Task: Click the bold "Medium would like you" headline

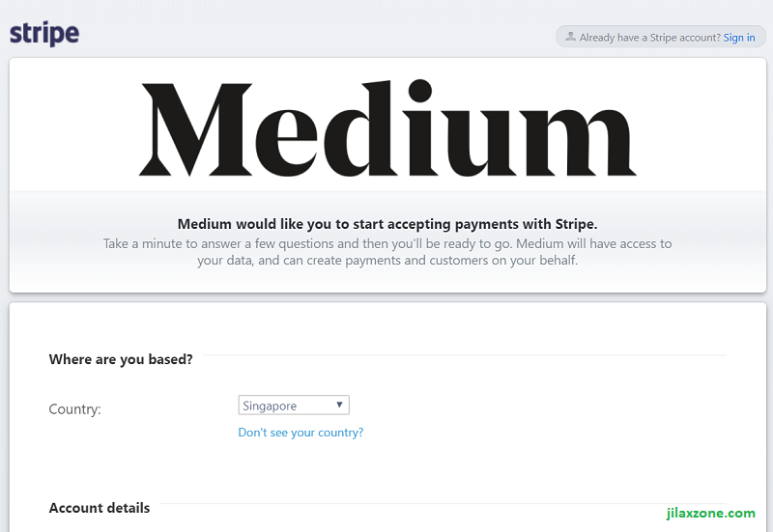Action: 387,224
